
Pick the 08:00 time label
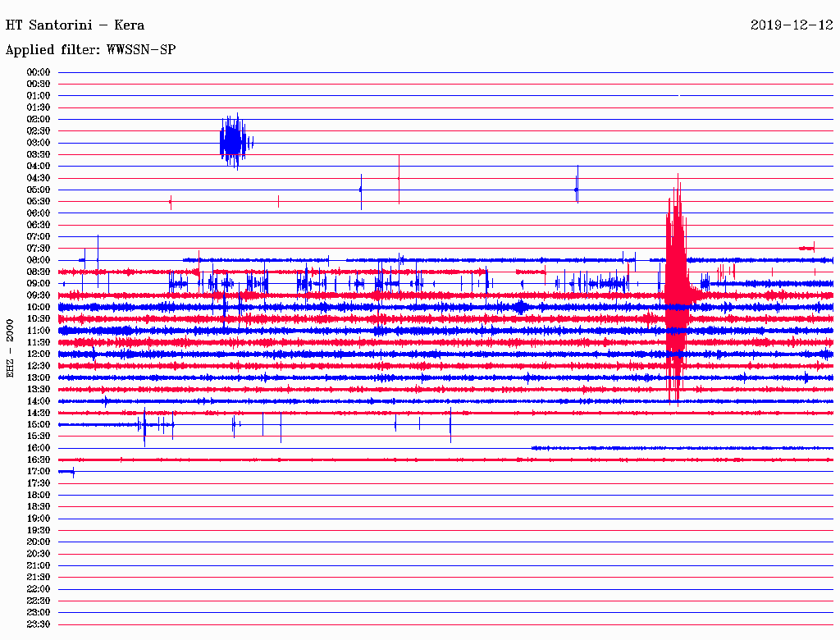pyautogui.click(x=39, y=260)
